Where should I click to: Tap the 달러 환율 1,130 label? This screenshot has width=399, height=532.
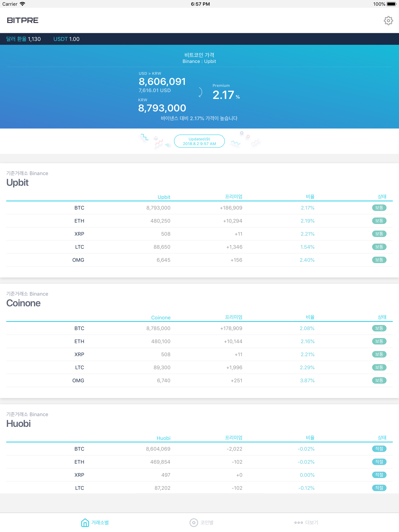click(23, 39)
